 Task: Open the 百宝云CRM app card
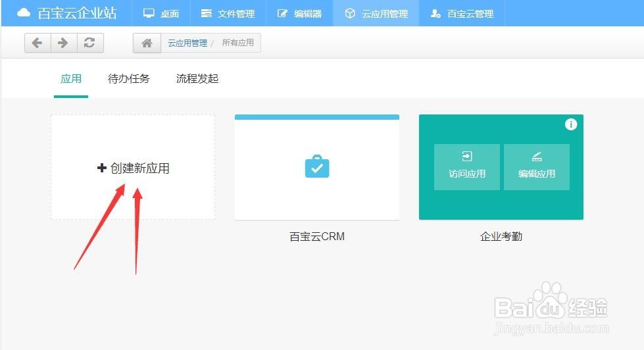pos(316,167)
